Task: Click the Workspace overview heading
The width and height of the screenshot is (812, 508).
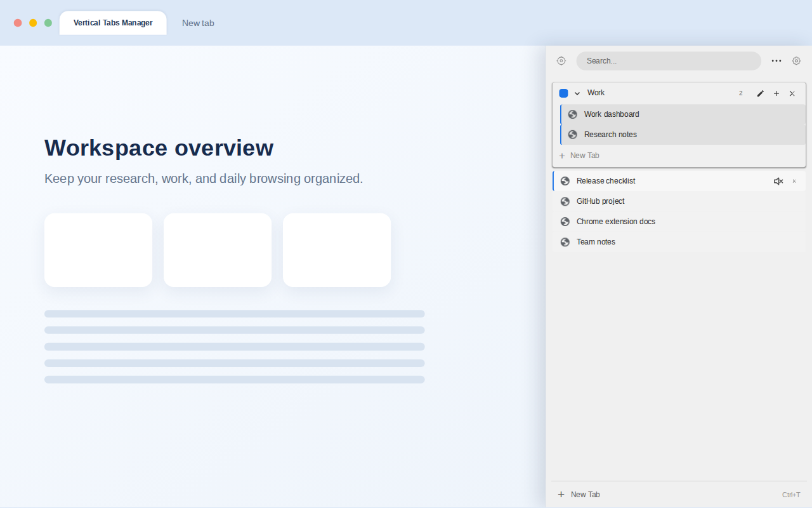Action: pyautogui.click(x=159, y=147)
